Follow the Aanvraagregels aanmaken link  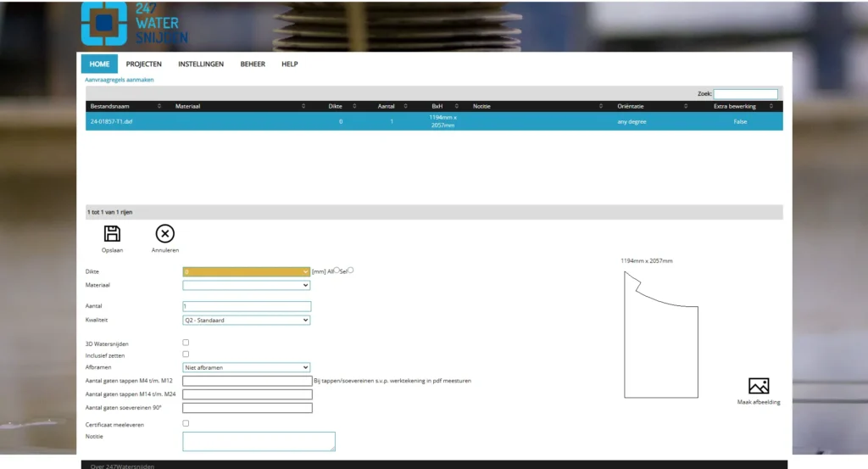tap(120, 80)
